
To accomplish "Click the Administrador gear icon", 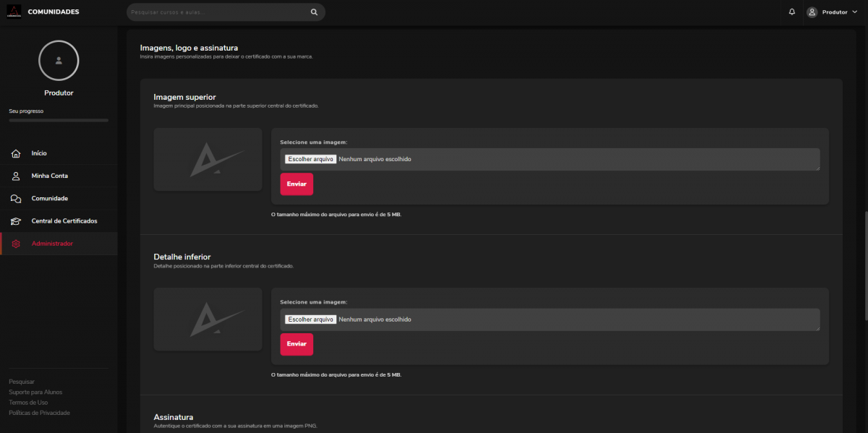I will point(16,244).
